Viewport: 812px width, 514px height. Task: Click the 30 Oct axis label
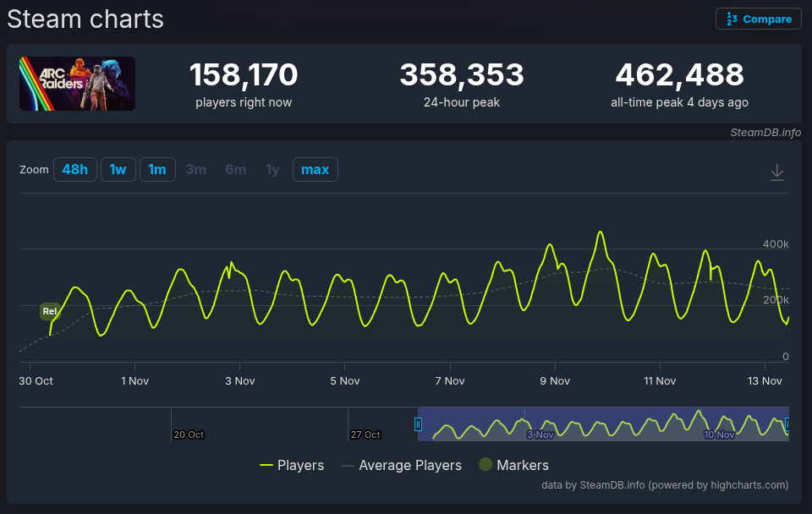(x=36, y=381)
